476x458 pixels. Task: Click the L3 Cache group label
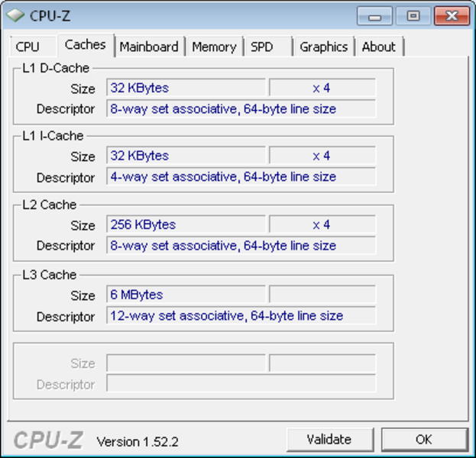coord(50,275)
